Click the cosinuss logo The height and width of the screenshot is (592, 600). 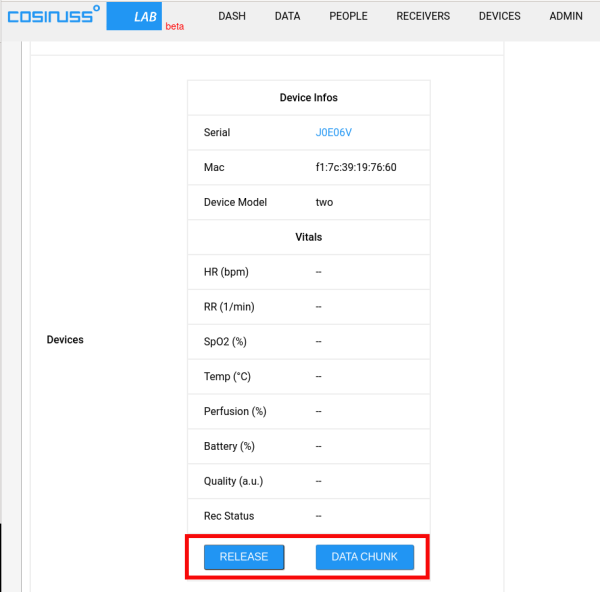52,16
